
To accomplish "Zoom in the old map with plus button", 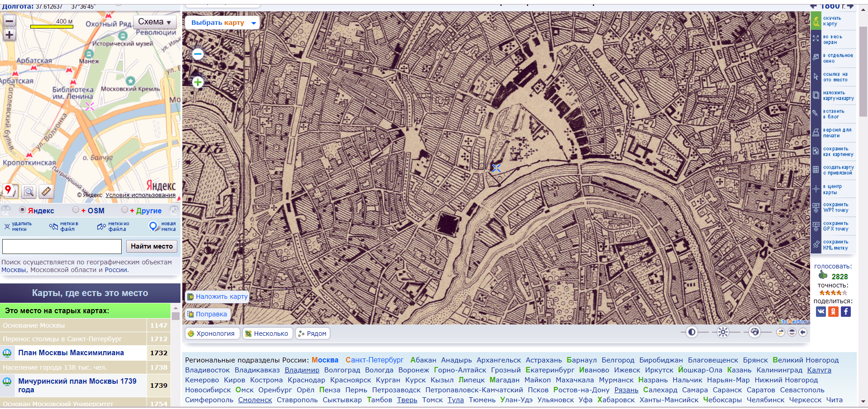I will click(x=198, y=82).
